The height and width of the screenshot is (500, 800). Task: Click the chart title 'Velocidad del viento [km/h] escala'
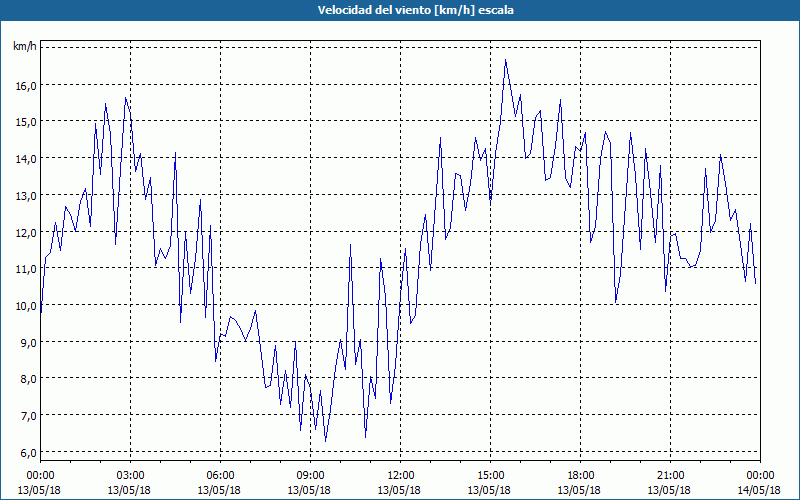(415, 10)
